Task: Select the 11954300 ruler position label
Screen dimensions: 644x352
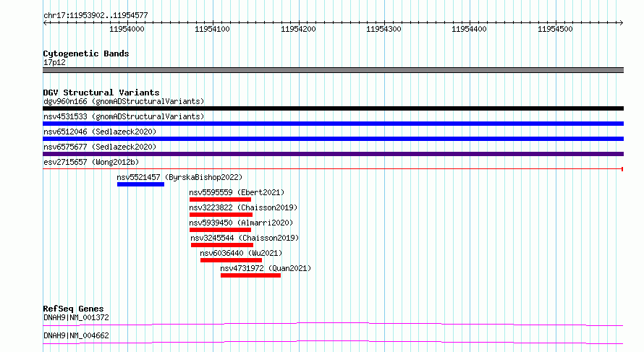Action: click(x=384, y=29)
